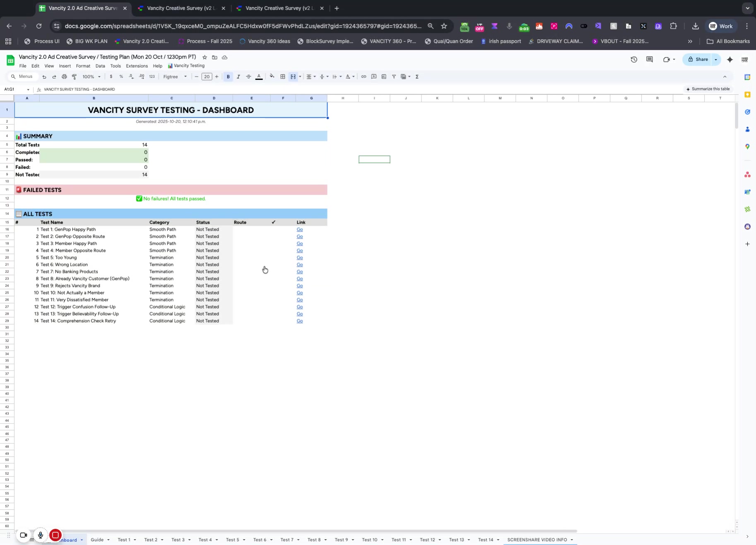Viewport: 756px width, 545px height.
Task: Click the Share button
Action: tap(698, 60)
